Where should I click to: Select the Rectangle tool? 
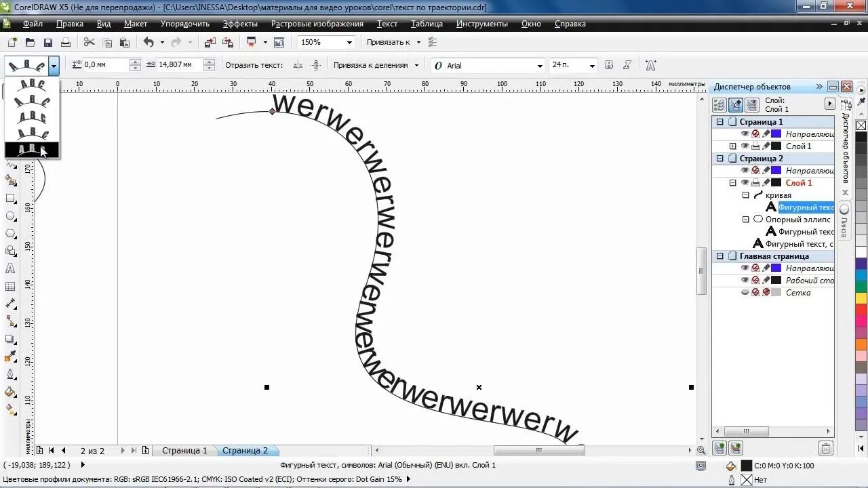11,199
